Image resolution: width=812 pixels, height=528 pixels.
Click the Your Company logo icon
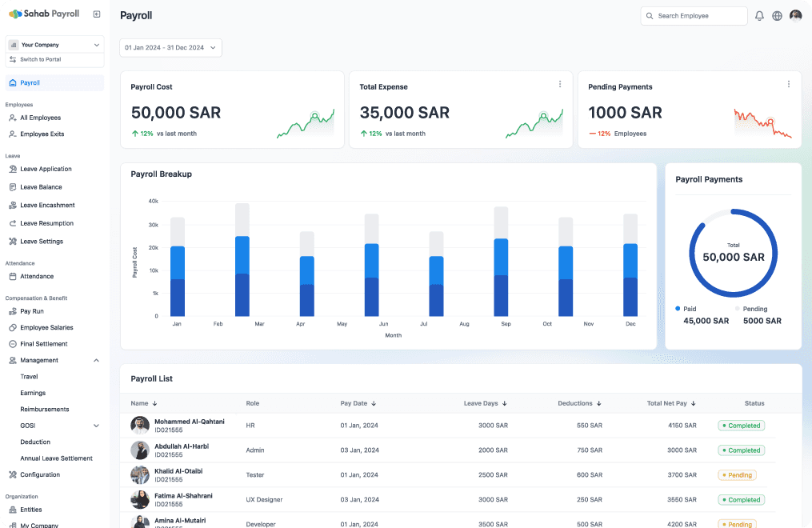pos(14,45)
